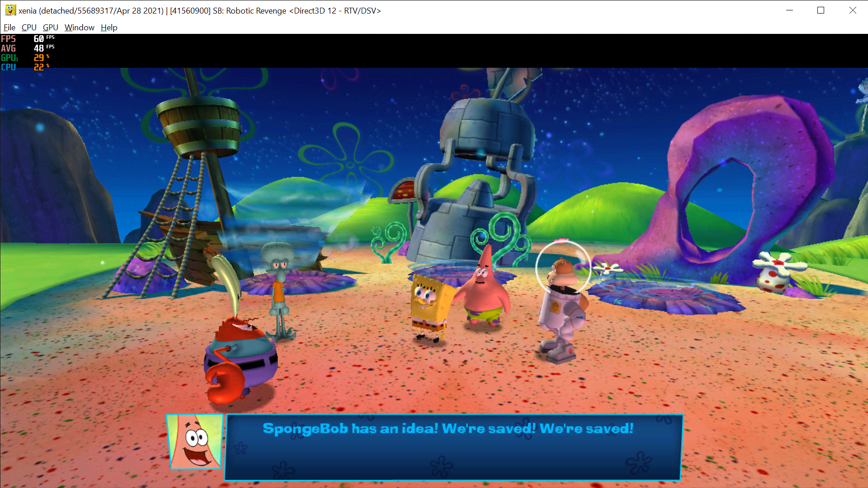
Task: Click the CPU usage indicator
Action: pos(8,66)
